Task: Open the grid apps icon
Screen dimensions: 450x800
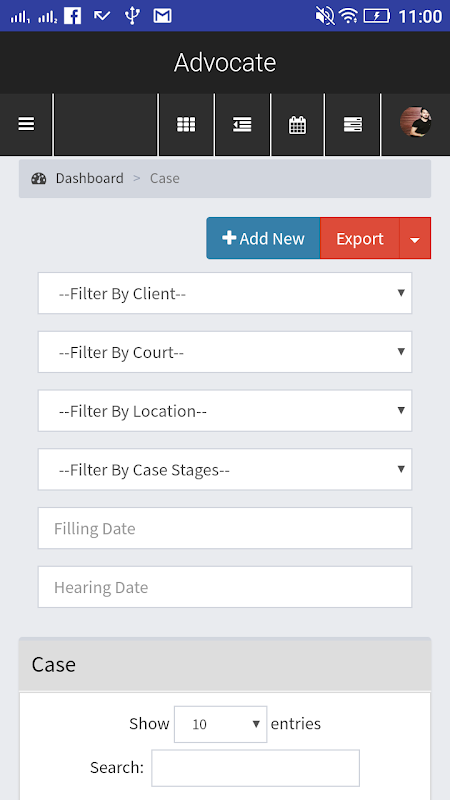Action: click(x=186, y=124)
